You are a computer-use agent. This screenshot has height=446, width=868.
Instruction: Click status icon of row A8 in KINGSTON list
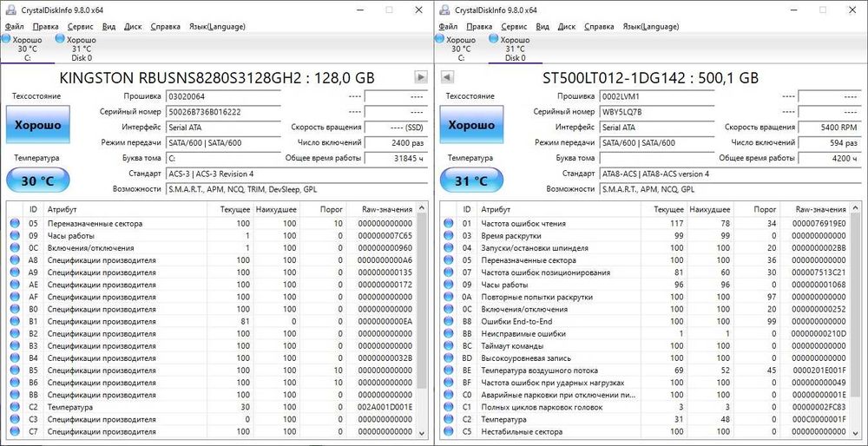click(x=15, y=260)
